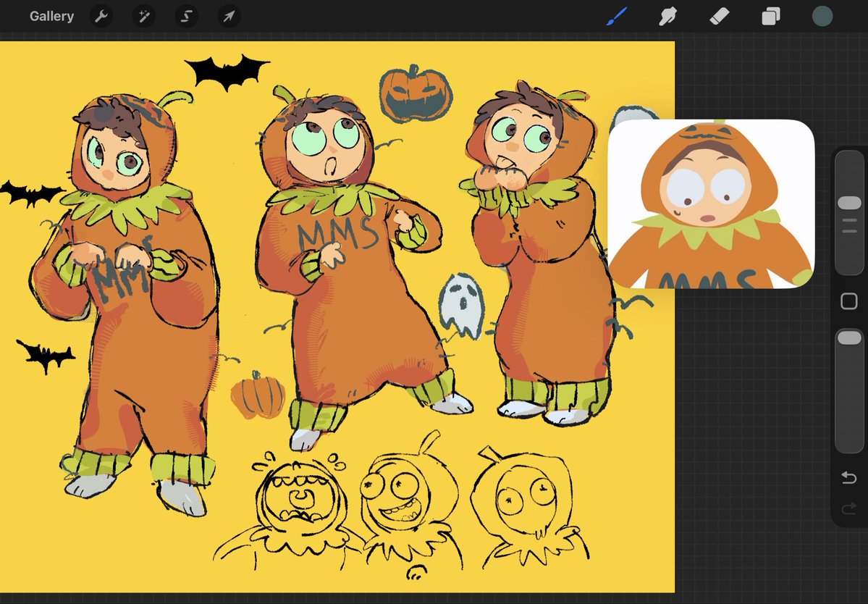Redo the last undone action
This screenshot has width=868, height=604.
[849, 508]
